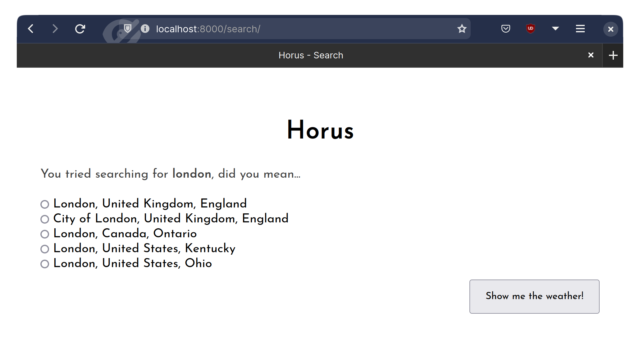Switch to Horus - Search tab
The width and height of the screenshot is (640, 364).
pos(311,55)
